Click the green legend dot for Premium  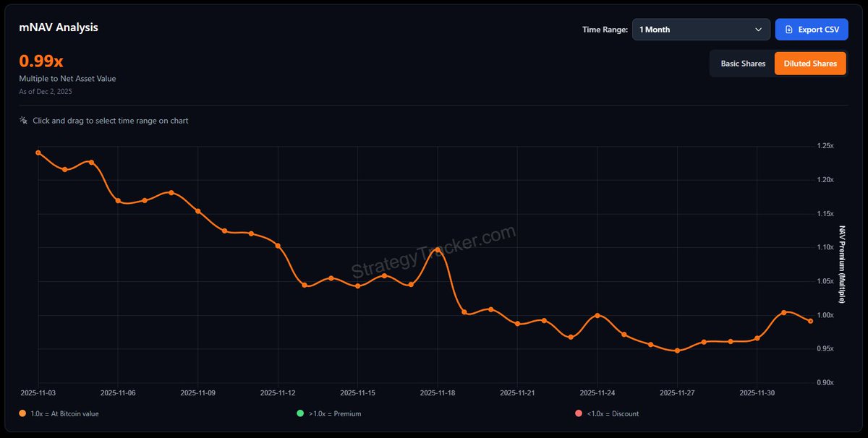click(300, 413)
